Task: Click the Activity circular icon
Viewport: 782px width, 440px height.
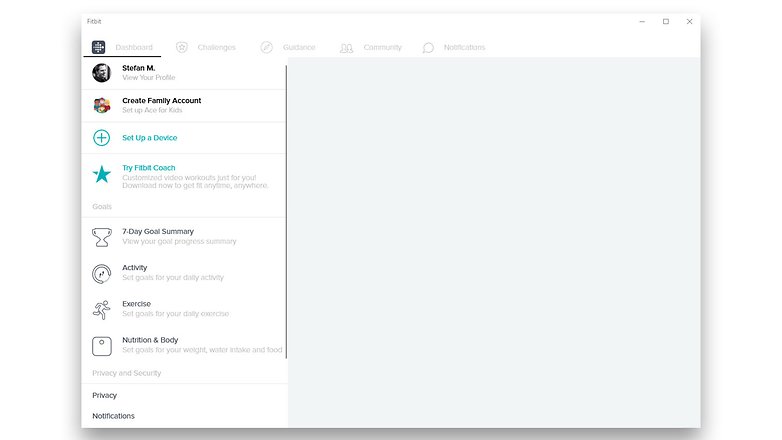Action: (102, 274)
